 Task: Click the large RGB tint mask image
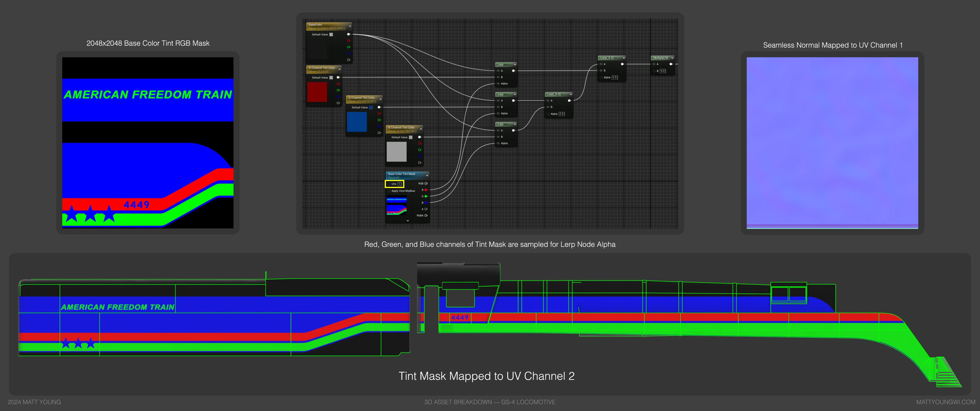(x=148, y=143)
